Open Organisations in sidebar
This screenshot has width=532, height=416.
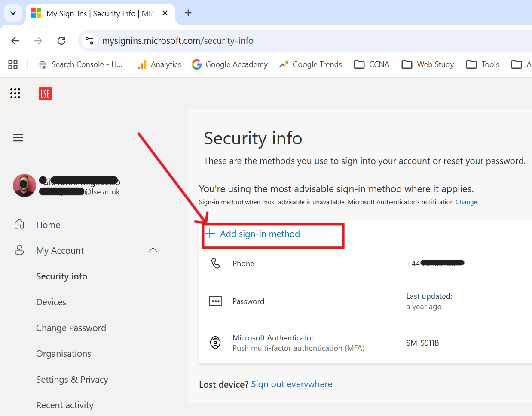(64, 353)
